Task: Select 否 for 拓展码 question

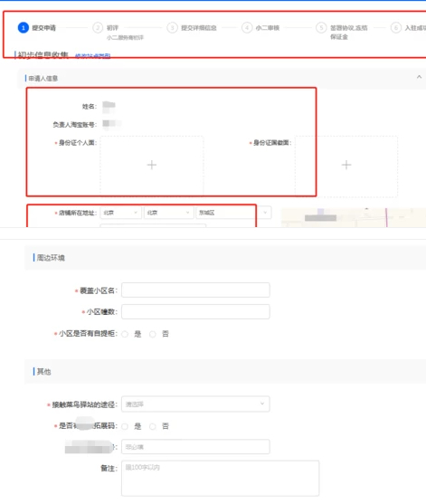Action: point(153,426)
